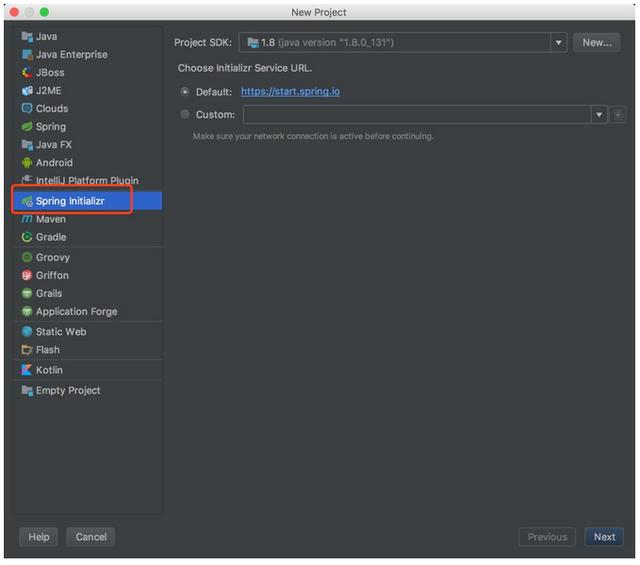Expand the Custom URL dropdown arrow

pos(599,115)
